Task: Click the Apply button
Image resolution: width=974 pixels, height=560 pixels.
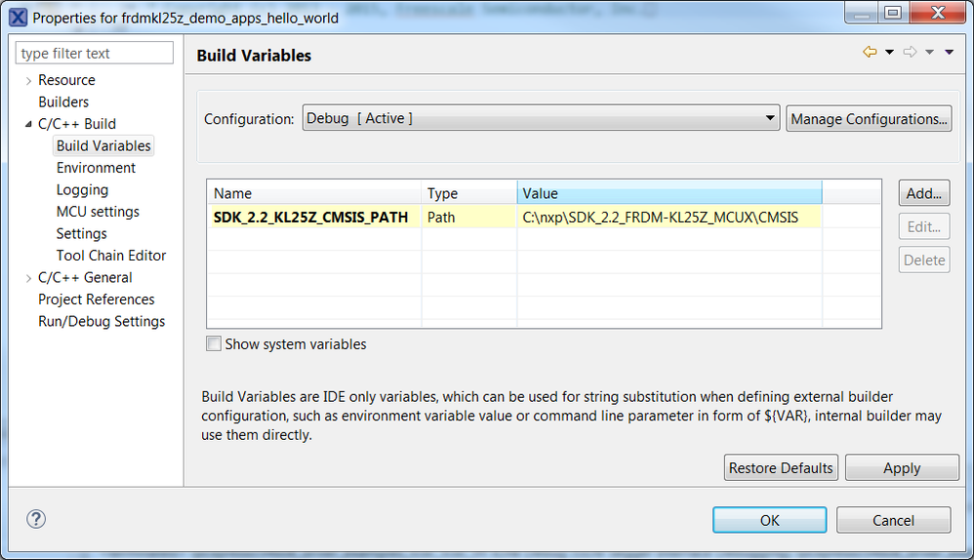Action: pos(902,467)
